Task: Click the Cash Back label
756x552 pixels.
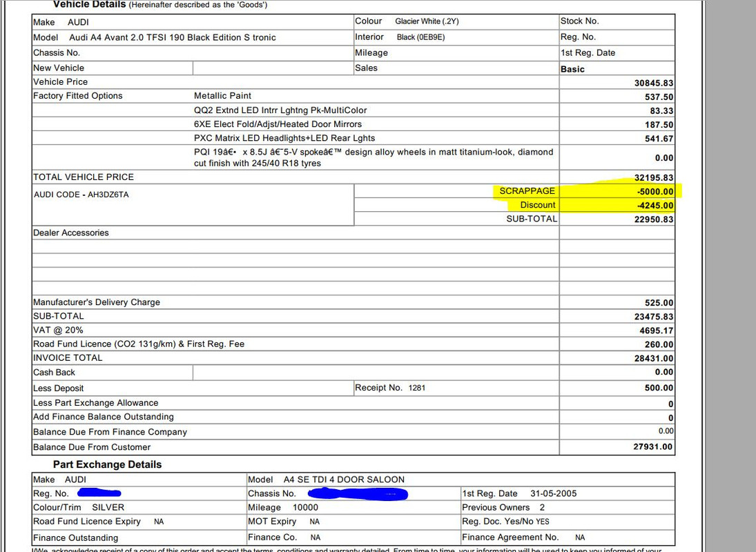Action: tap(54, 373)
